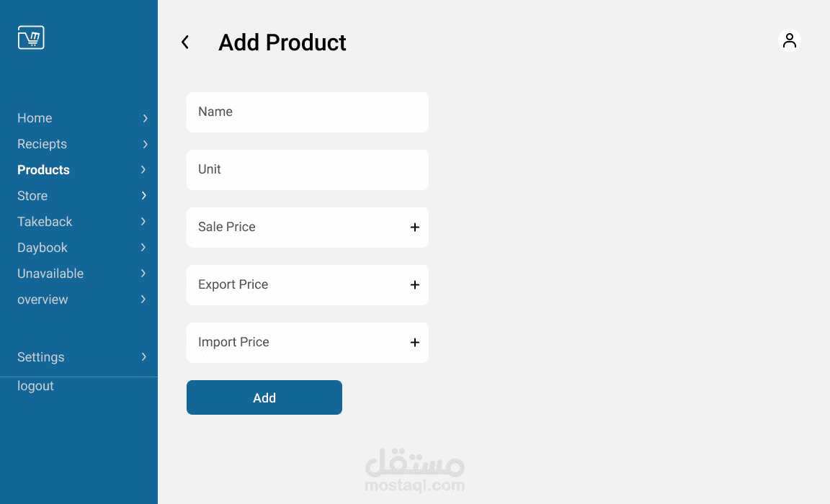This screenshot has height=504, width=830.
Task: Click into the Unit input field
Action: tap(308, 170)
